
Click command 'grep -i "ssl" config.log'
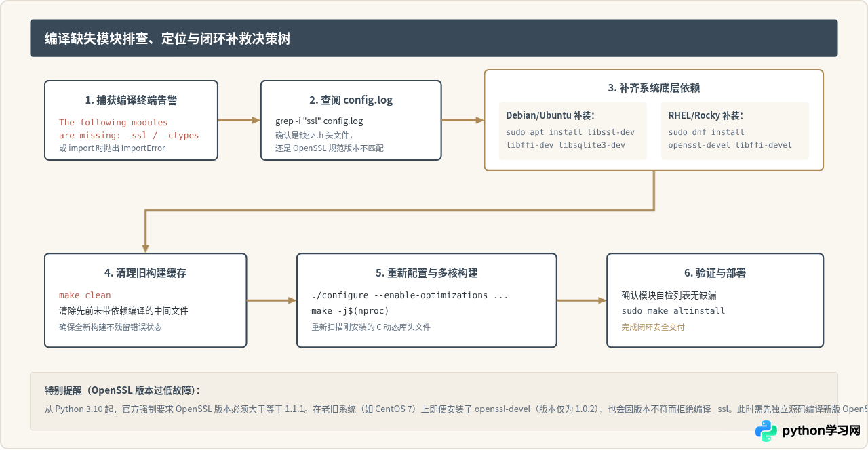(319, 121)
